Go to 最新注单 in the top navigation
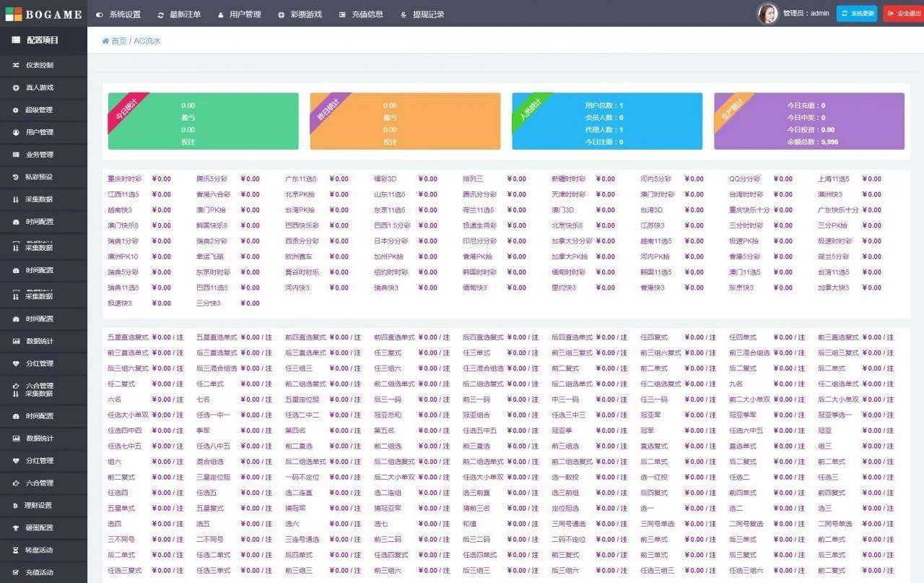Image resolution: width=924 pixels, height=583 pixels. 179,14
